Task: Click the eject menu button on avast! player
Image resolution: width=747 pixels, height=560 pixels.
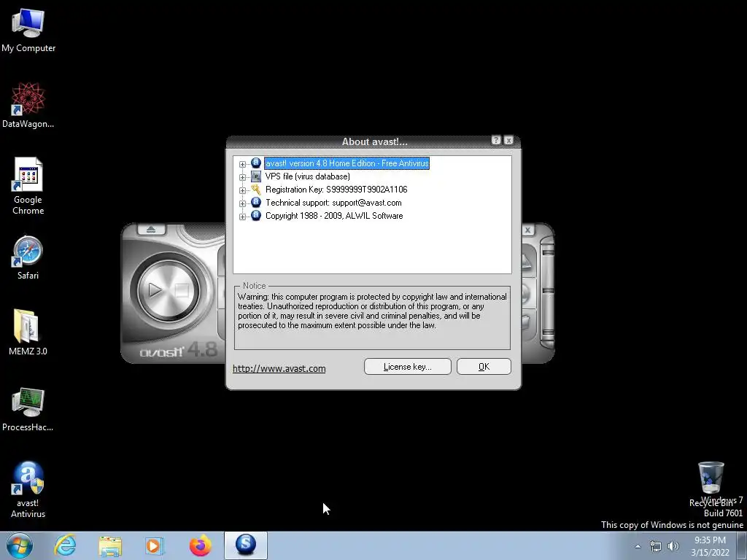Action: click(x=151, y=230)
